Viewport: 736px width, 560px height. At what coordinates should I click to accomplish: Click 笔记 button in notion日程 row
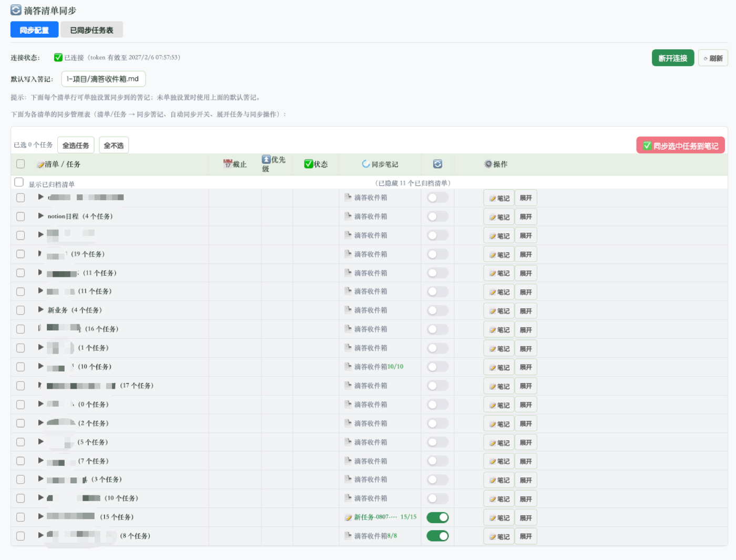tap(499, 217)
